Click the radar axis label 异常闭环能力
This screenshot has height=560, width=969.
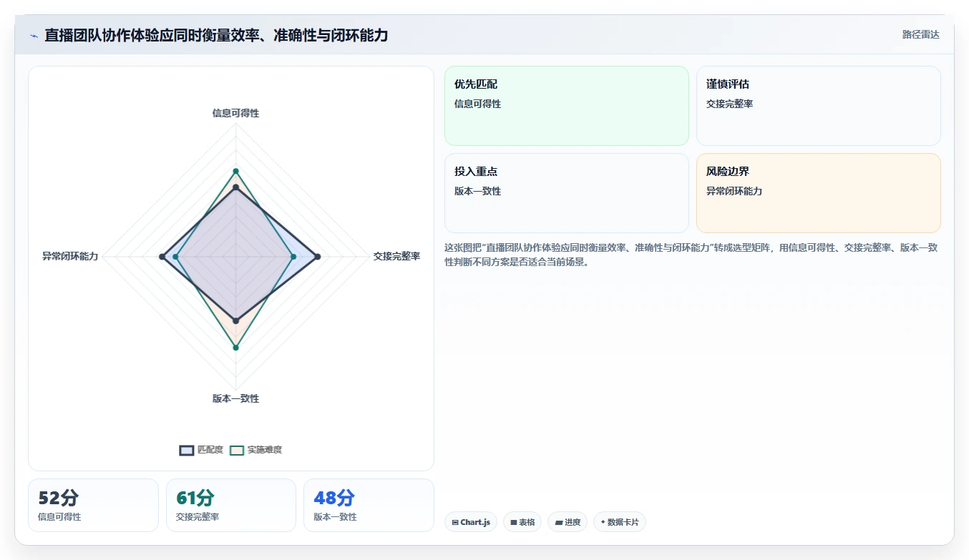[70, 256]
